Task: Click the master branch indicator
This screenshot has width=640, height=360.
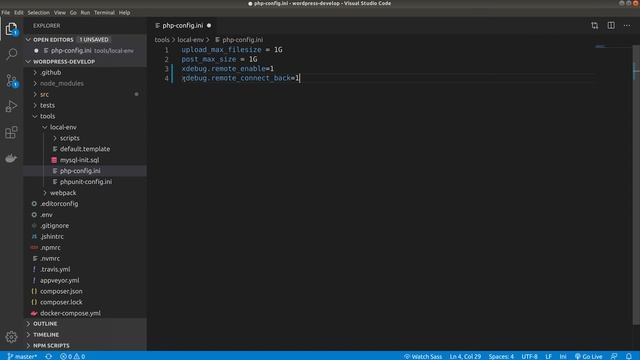Action: pyautogui.click(x=22, y=356)
